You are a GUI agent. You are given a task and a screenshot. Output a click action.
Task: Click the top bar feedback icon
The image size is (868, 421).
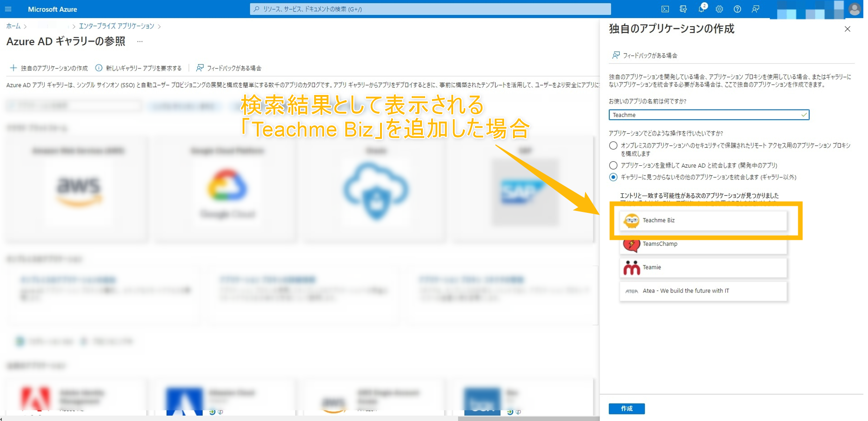pos(755,9)
